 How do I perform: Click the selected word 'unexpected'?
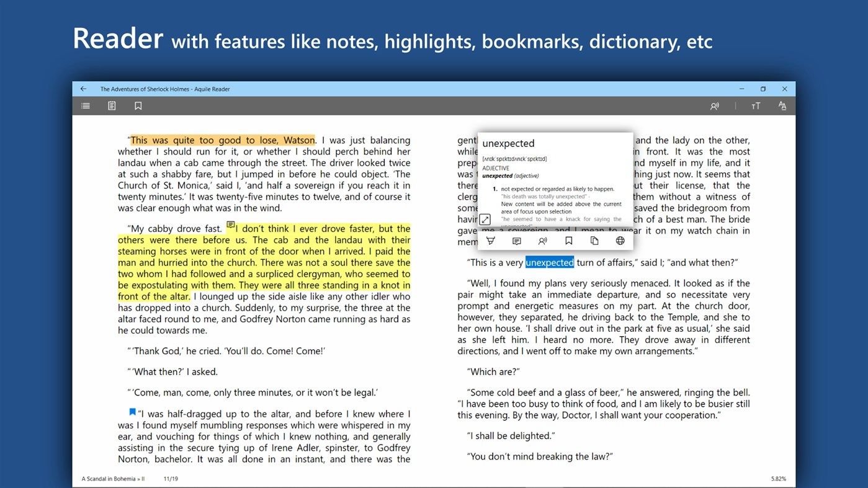coord(550,262)
